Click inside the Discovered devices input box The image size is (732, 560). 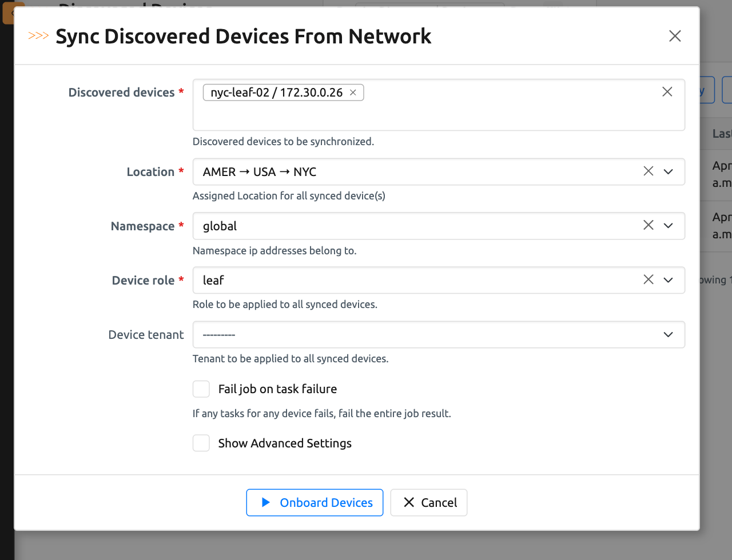pos(435,114)
